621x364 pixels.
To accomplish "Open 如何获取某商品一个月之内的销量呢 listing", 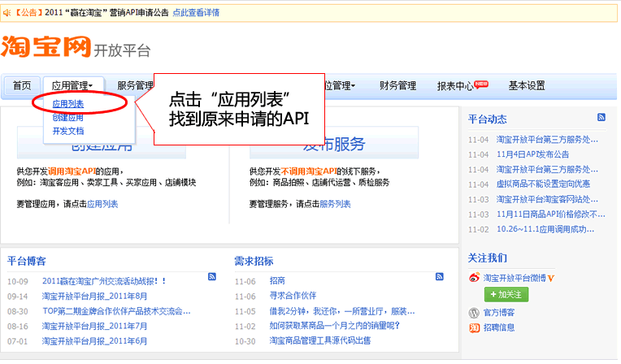I will 335,326.
